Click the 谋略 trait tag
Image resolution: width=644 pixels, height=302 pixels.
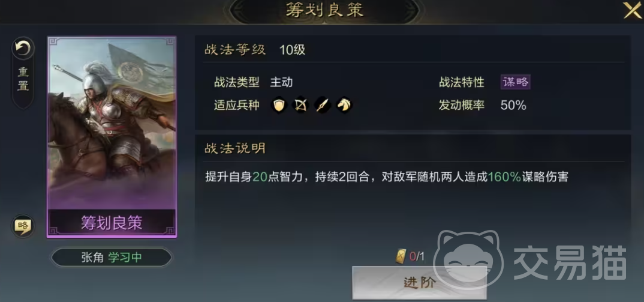516,82
